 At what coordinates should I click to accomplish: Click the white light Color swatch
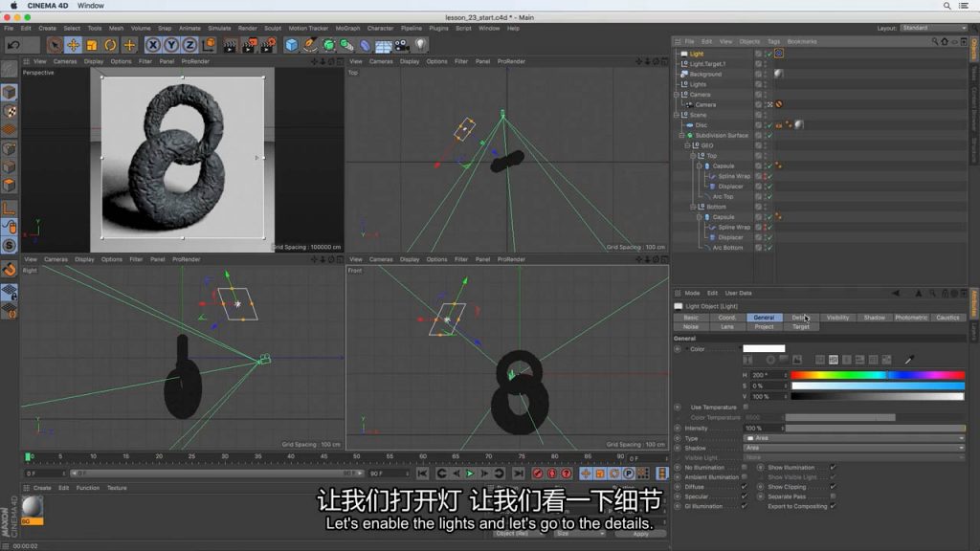point(764,349)
